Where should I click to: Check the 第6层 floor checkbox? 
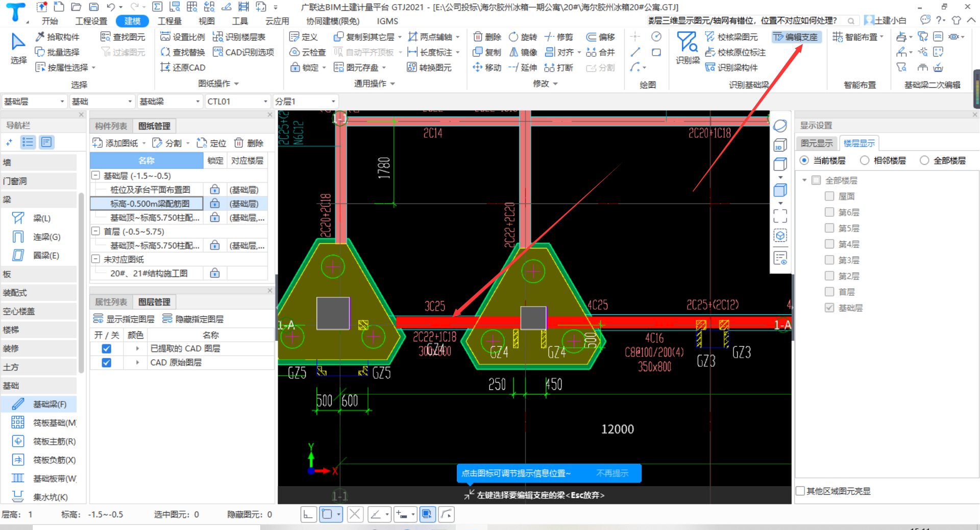pyautogui.click(x=829, y=212)
